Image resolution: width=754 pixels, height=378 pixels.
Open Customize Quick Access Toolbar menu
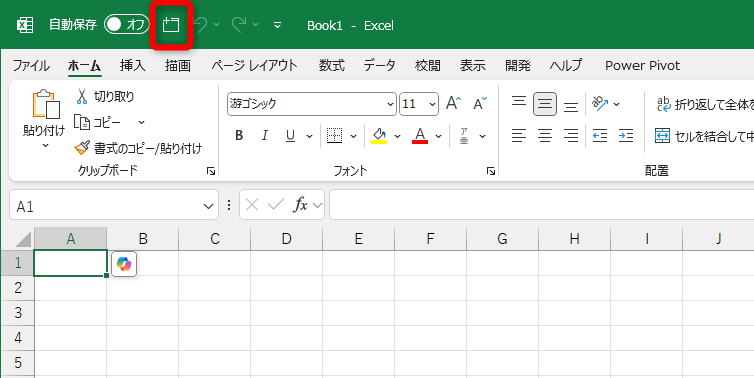[x=277, y=25]
